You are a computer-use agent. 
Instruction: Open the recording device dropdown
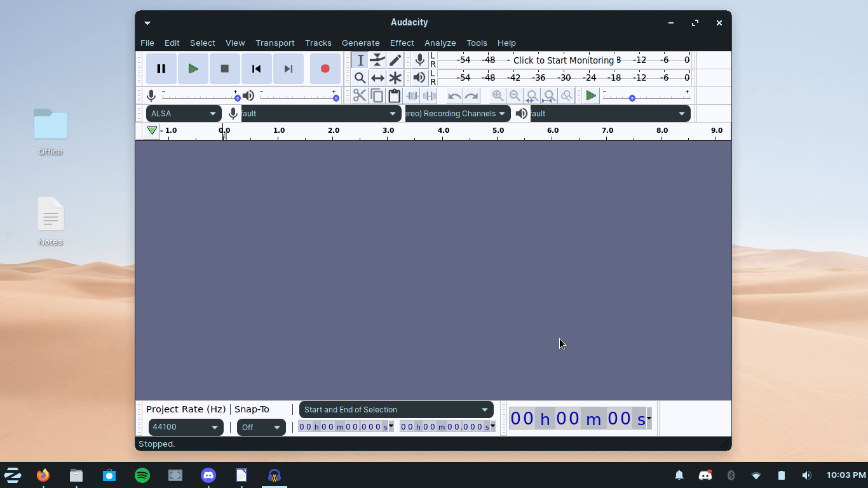[x=320, y=114]
